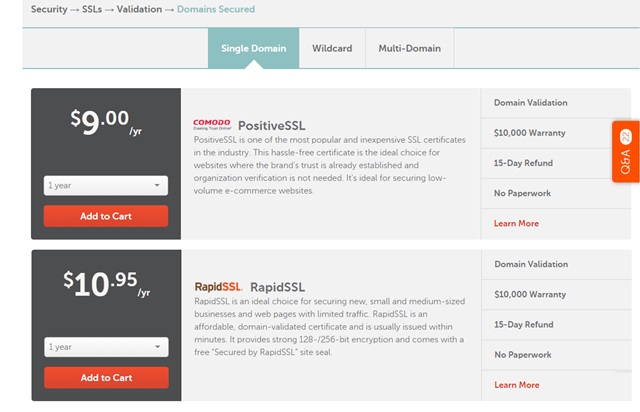This screenshot has width=640, height=412.
Task: Click the RapidSSL product title
Action: tap(278, 287)
